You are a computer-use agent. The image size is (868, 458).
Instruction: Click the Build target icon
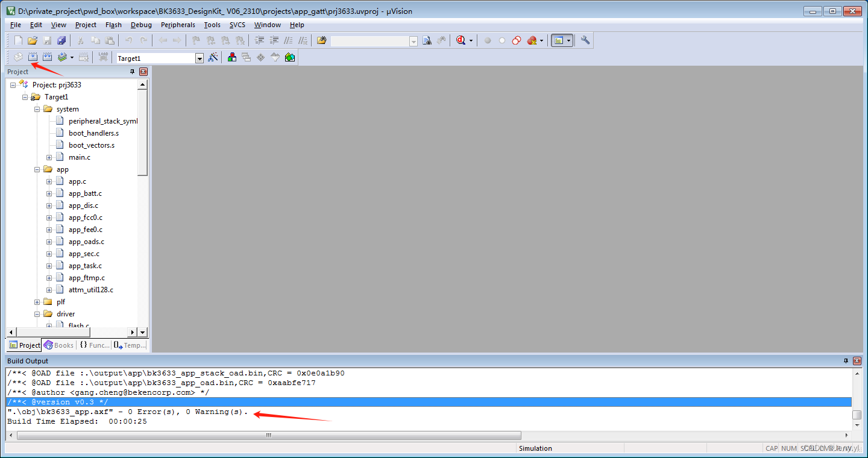pos(33,57)
